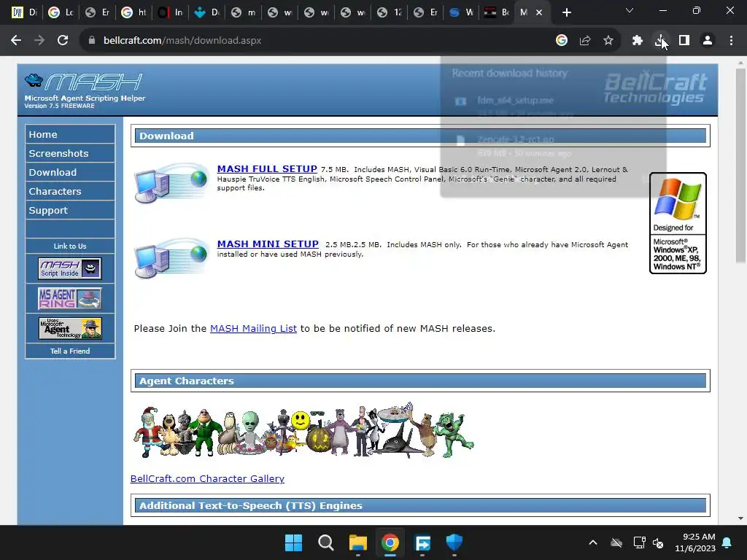Open the Home navigation item
Viewport: 747px width, 560px height.
click(70, 134)
